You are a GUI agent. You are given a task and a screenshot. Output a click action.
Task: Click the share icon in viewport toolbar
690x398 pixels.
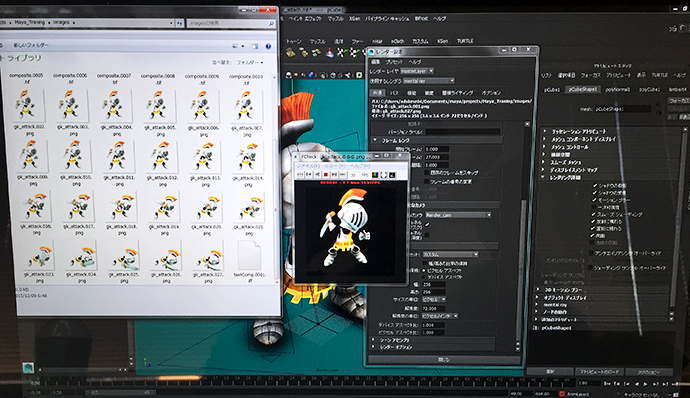(x=348, y=75)
